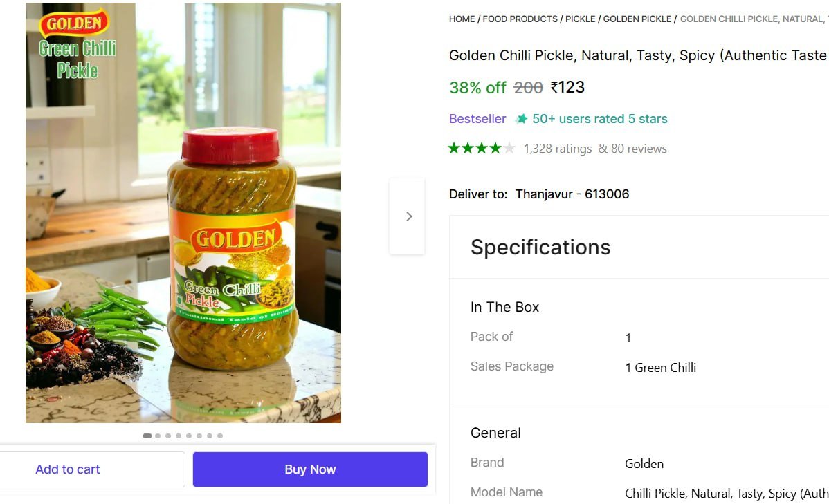
Task: Click the rupee symbol before 123
Action: pyautogui.click(x=554, y=88)
